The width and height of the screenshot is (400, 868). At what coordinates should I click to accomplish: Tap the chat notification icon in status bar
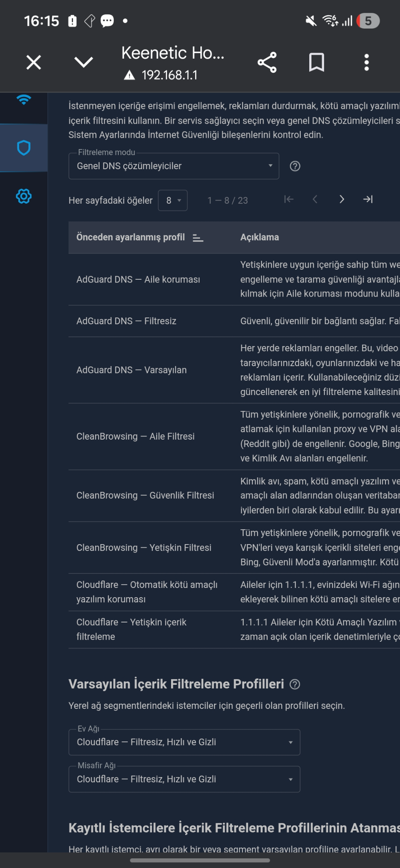[x=107, y=20]
